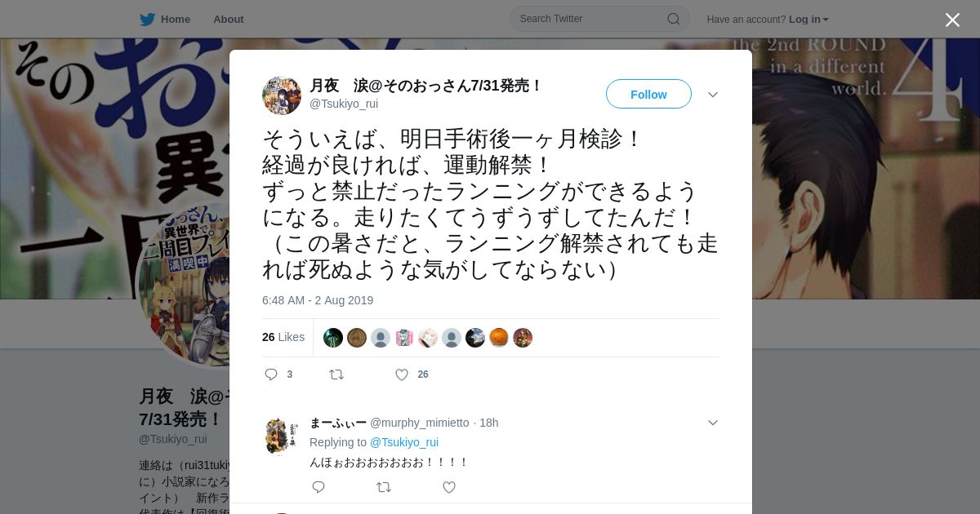The image size is (980, 514).
Task: Click the Twitter bird Home icon
Action: pos(147,20)
